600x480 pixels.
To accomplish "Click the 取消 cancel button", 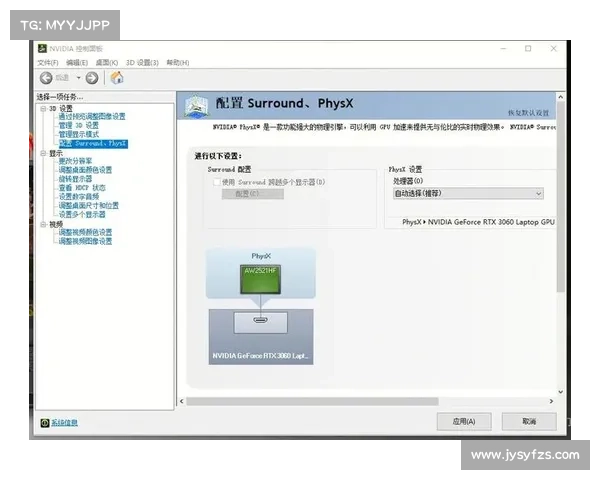I will pyautogui.click(x=529, y=421).
